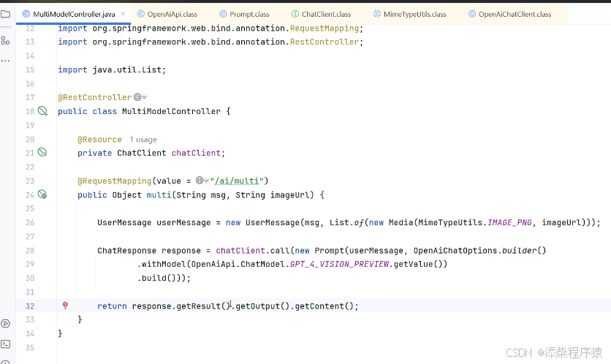The height and width of the screenshot is (364, 611).
Task: Expand dropdown chevron before "/ai/multi"
Action: pos(206,181)
